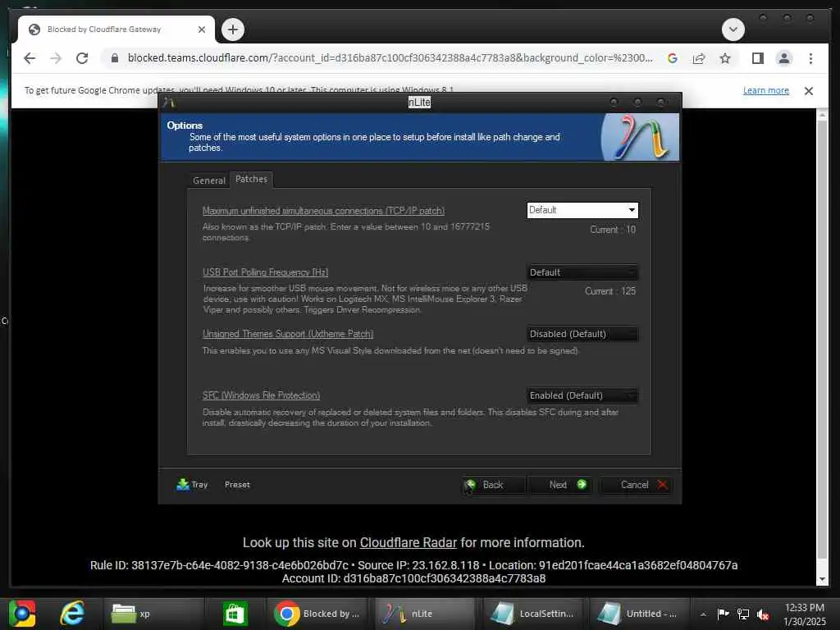Image resolution: width=840 pixels, height=630 pixels.
Task: Click the Unsigned Themes Support (Uxtheme Patch) label
Action: [288, 334]
